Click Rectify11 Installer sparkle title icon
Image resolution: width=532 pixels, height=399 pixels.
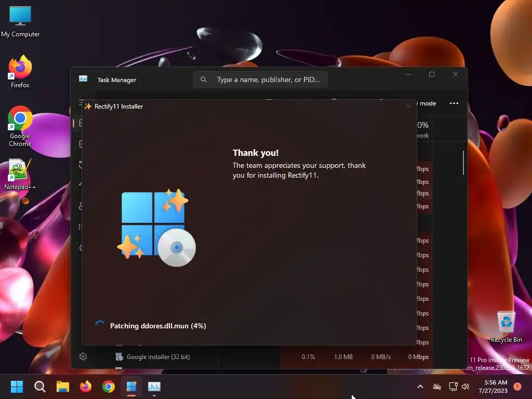coord(88,106)
